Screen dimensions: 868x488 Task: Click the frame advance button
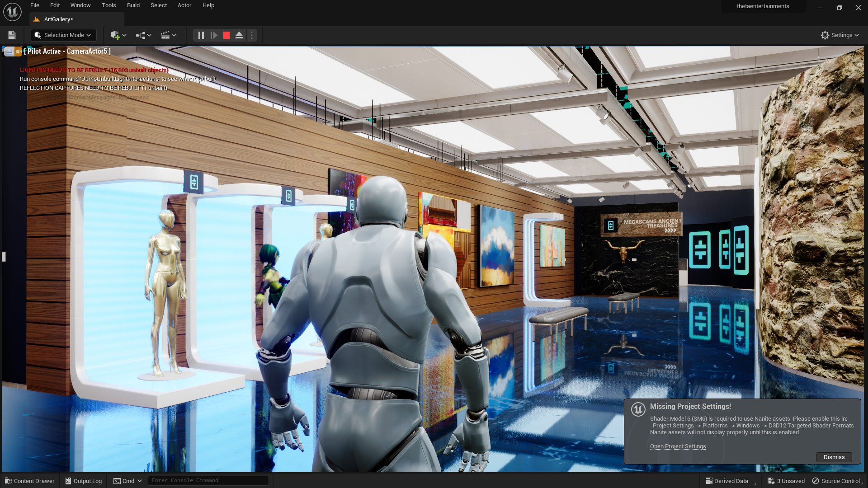pyautogui.click(x=214, y=35)
